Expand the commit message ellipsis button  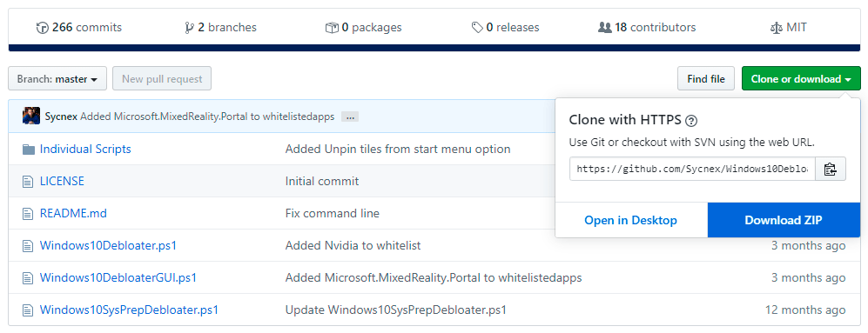[350, 117]
